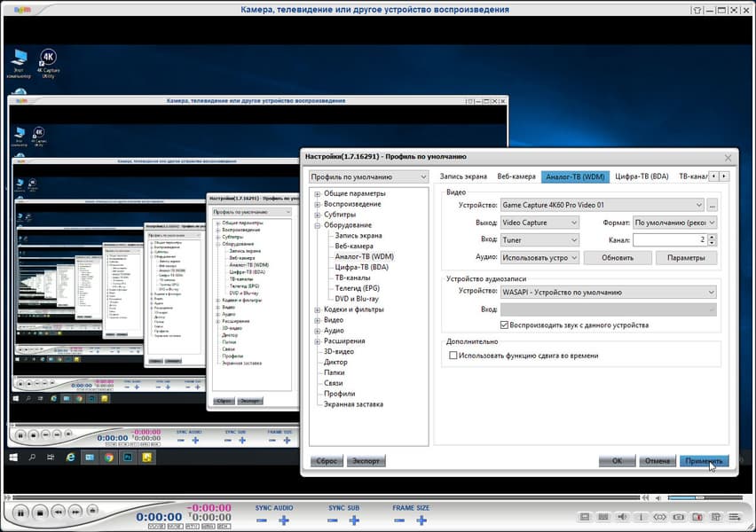Click the stop button in the bottom player bar

(x=40, y=512)
